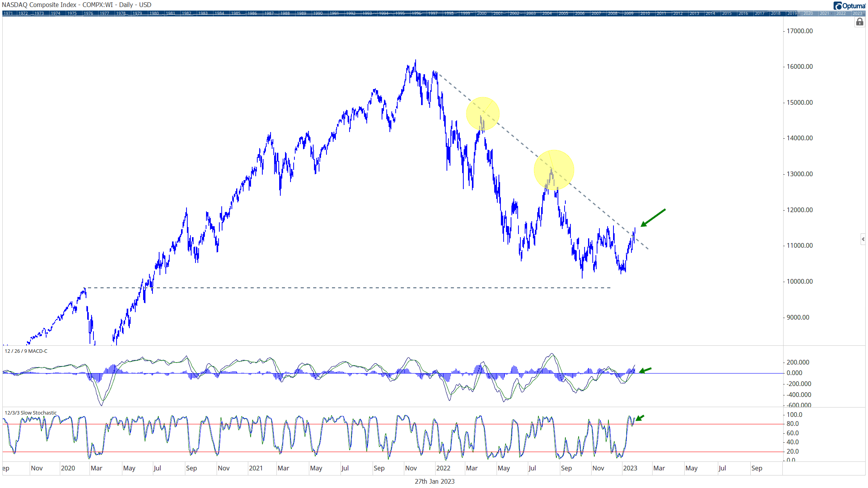Click the 9000.00 price scale value

click(x=798, y=317)
